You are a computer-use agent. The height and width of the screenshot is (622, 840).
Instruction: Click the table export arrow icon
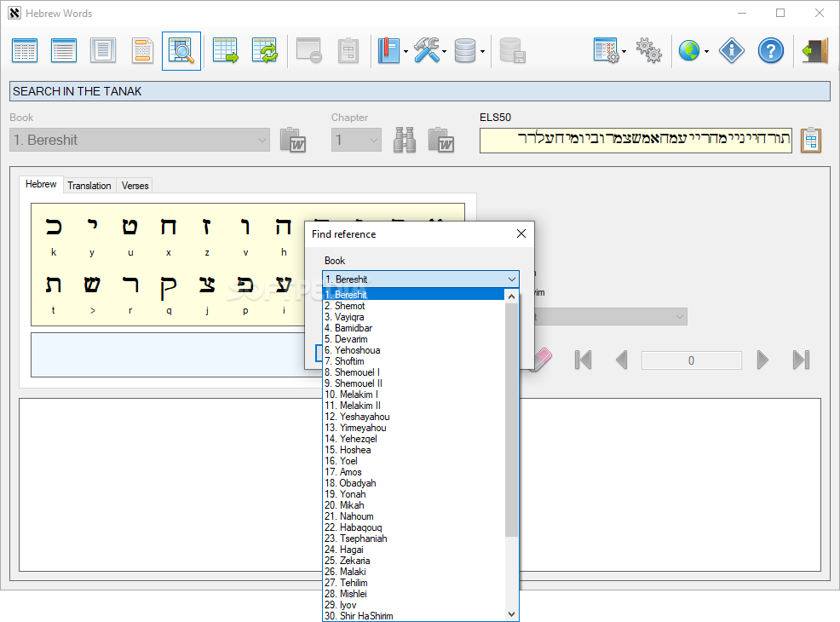[225, 51]
